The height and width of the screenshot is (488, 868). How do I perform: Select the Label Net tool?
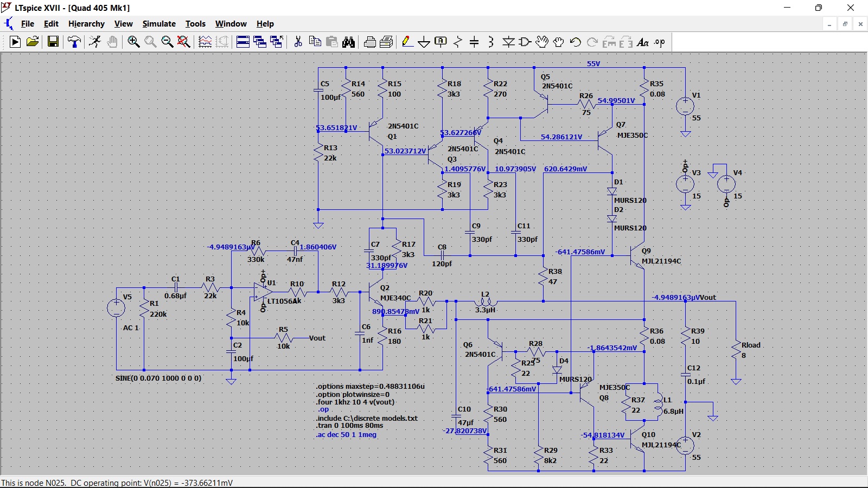[x=441, y=42]
